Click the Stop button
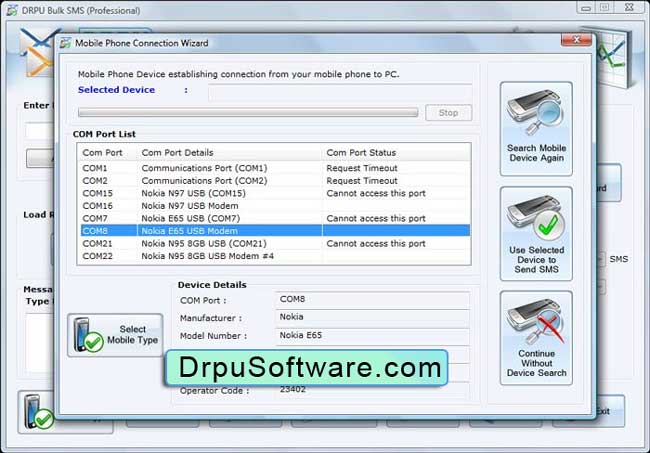Viewport: 650px width, 453px height. (449, 113)
